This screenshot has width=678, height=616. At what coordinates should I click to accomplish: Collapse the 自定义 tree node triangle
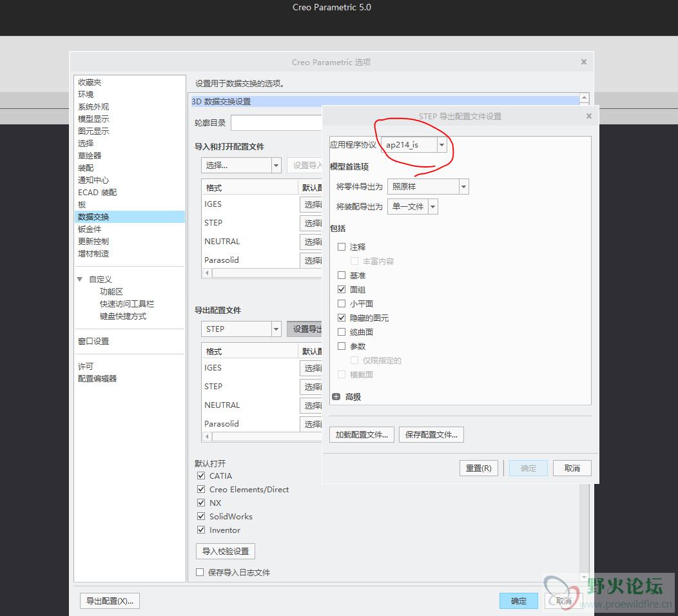click(x=80, y=279)
